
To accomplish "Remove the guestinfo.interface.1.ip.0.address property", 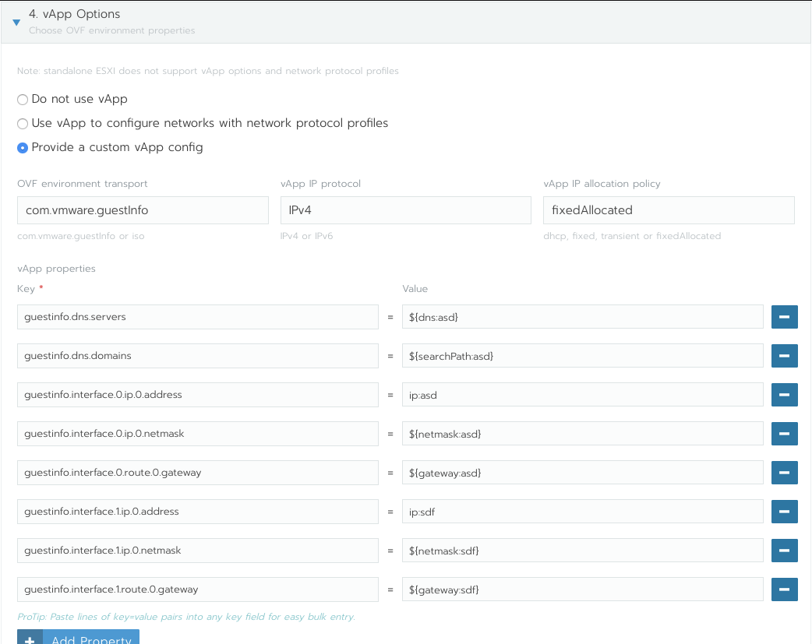I will [x=784, y=512].
